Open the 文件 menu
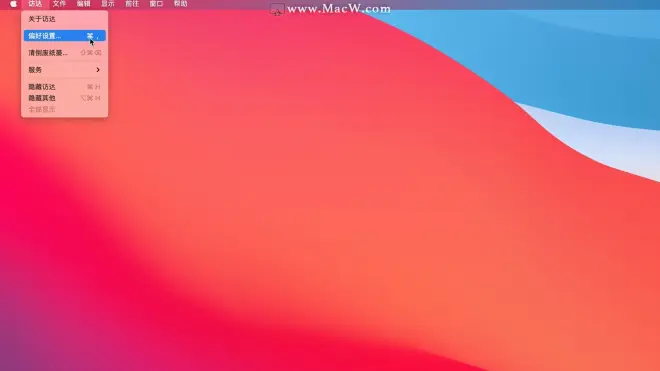Viewport: 660px width, 371px height. coord(59,4)
